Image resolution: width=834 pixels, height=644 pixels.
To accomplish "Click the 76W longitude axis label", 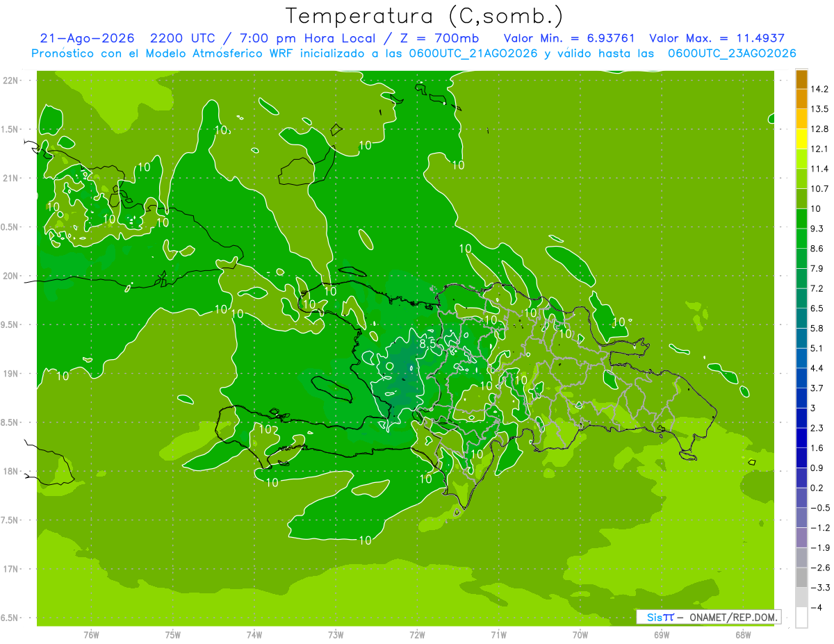I will 91,634.
